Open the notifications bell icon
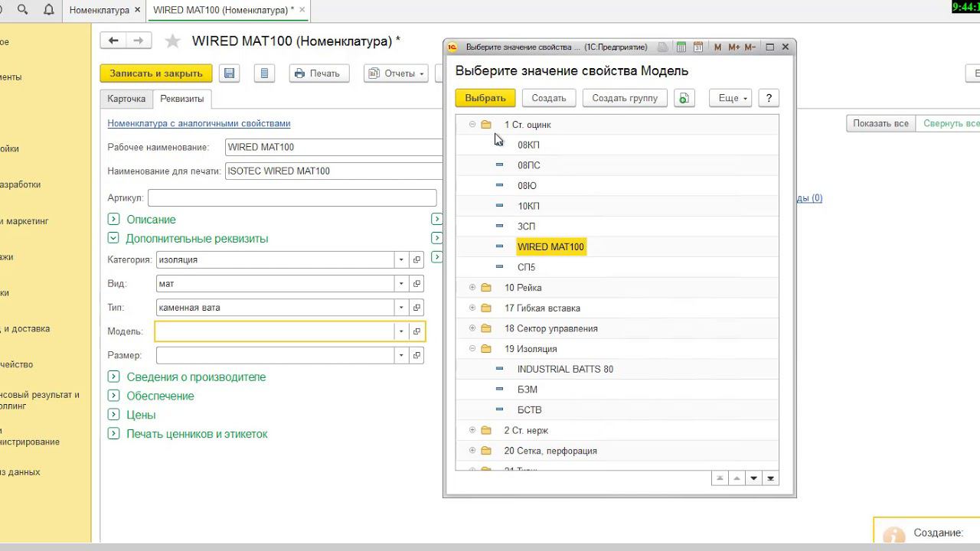 point(49,10)
